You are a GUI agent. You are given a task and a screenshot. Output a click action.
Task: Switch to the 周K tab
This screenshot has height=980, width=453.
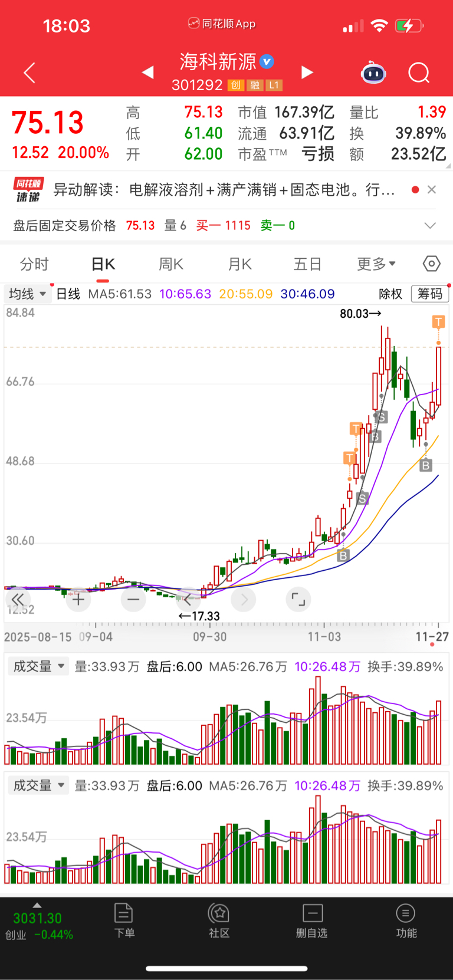[x=171, y=264]
